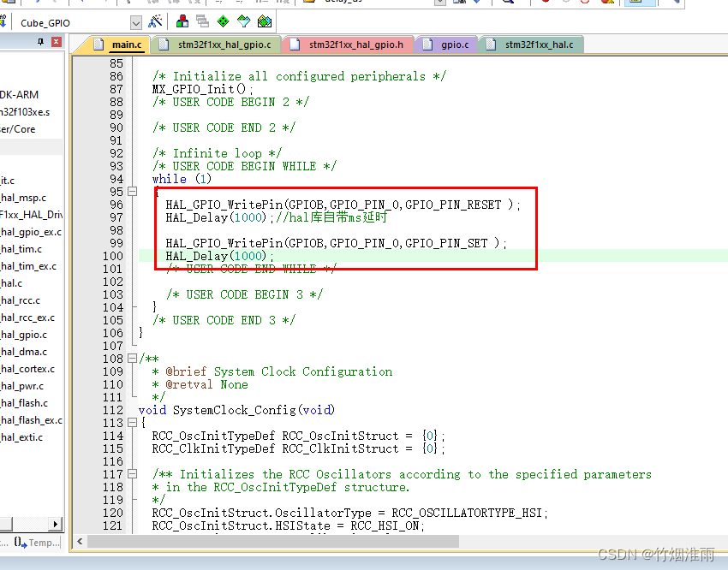Select startup file n32f103xe.s in tree
728x570 pixels.
coord(25,112)
